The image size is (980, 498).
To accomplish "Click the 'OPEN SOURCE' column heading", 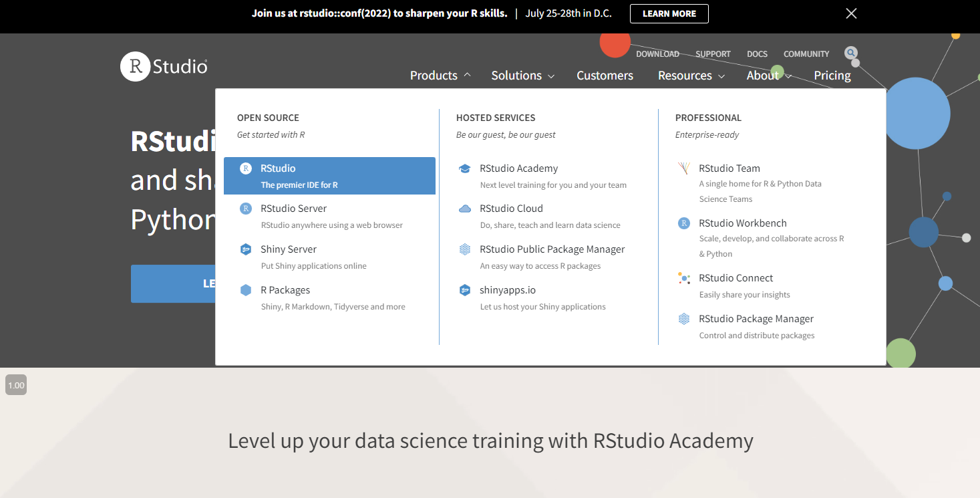I will coord(268,118).
